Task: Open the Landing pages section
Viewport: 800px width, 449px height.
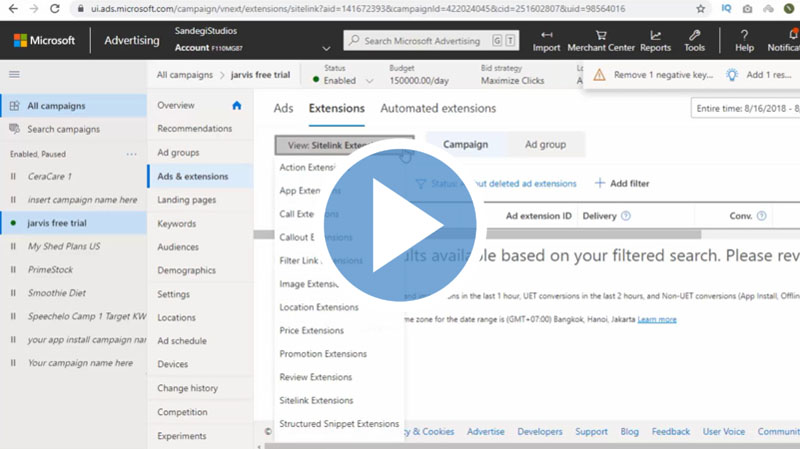Action: pos(187,200)
